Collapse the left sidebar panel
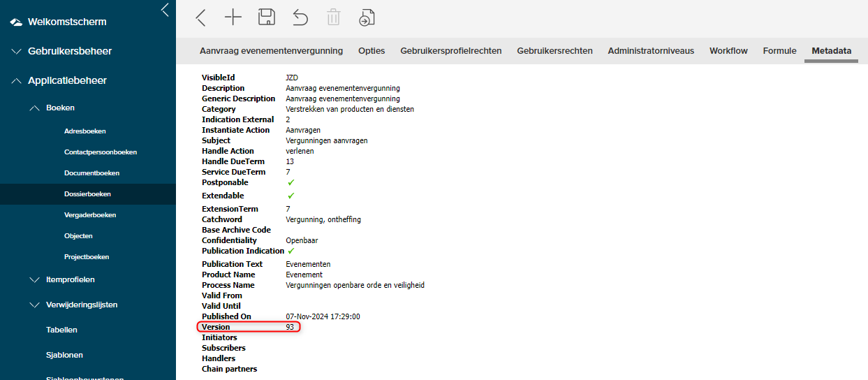This screenshot has height=380, width=868. coord(165,10)
